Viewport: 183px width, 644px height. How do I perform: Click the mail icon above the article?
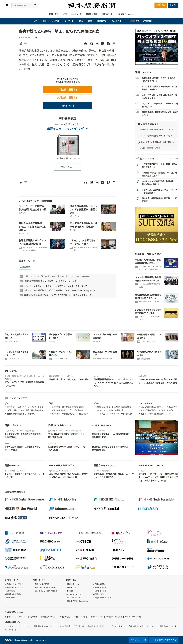coord(91,44)
